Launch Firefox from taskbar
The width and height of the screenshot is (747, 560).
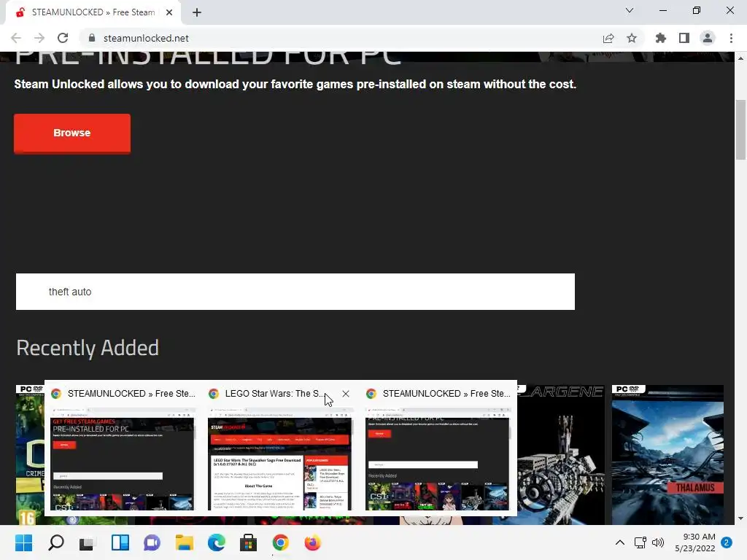pyautogui.click(x=312, y=542)
